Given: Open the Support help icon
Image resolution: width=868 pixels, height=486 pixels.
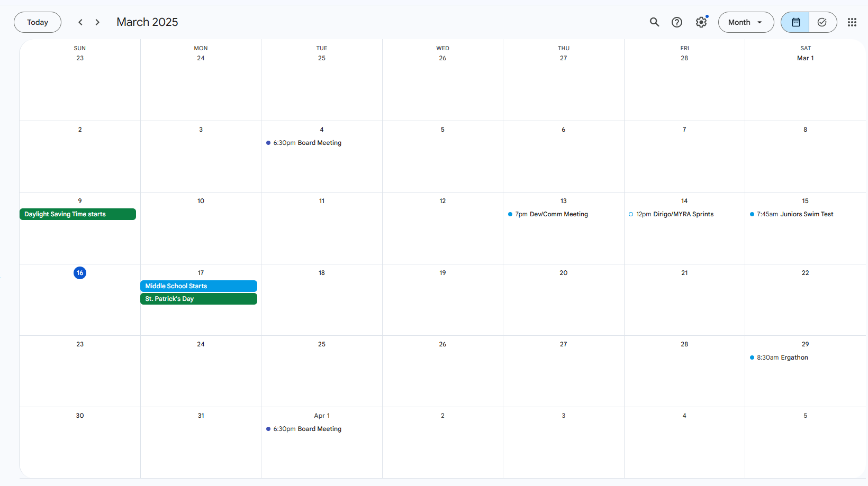Looking at the screenshot, I should click(x=677, y=22).
